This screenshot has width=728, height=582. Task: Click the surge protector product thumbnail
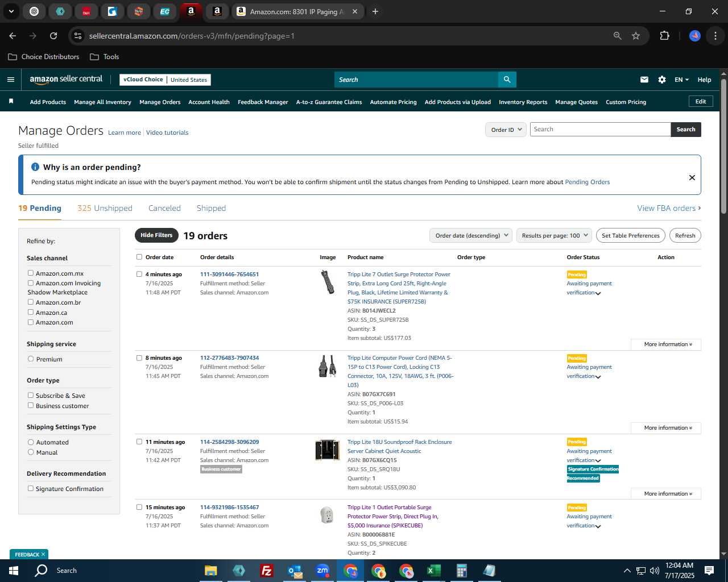point(328,282)
